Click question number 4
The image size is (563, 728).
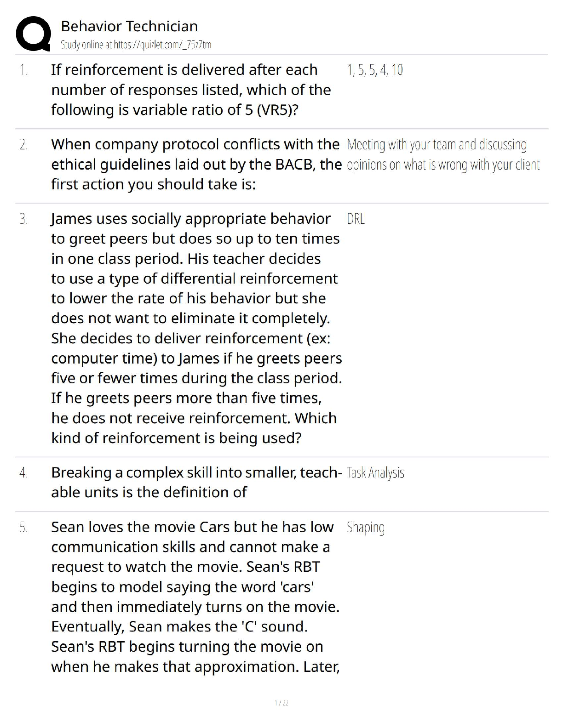click(x=24, y=473)
